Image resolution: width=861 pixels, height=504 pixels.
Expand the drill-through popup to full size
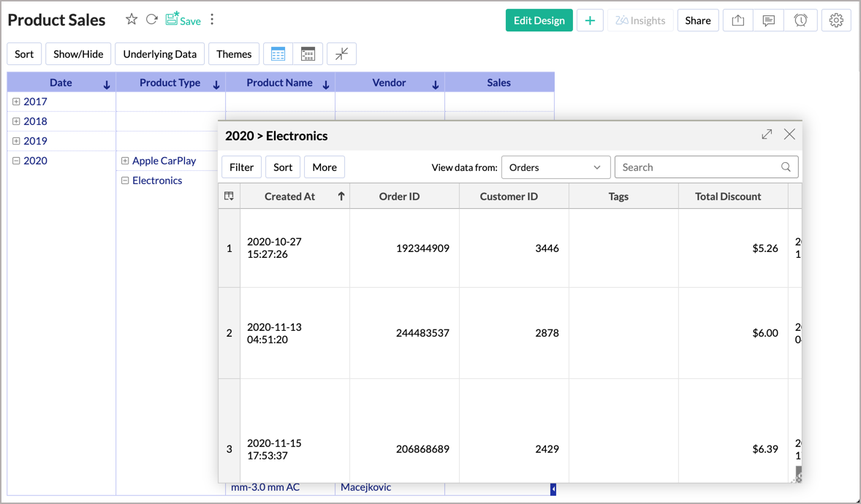(x=767, y=134)
